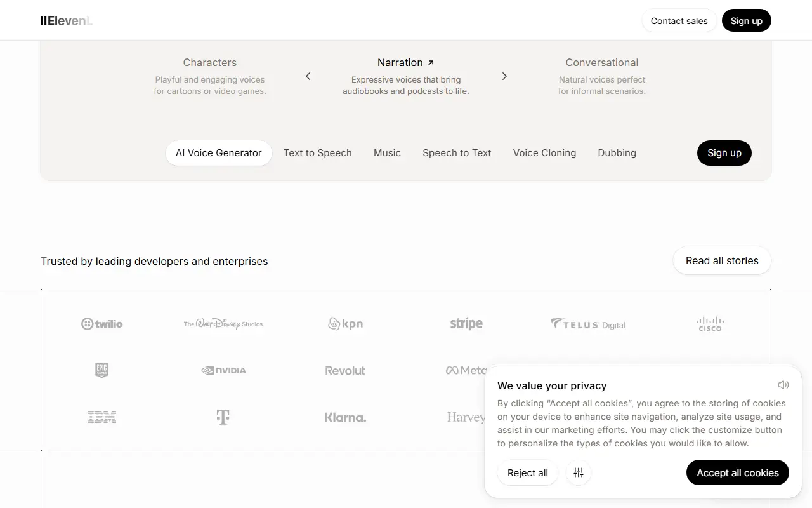Select the Conversational voice category
The height and width of the screenshot is (508, 812).
click(602, 62)
